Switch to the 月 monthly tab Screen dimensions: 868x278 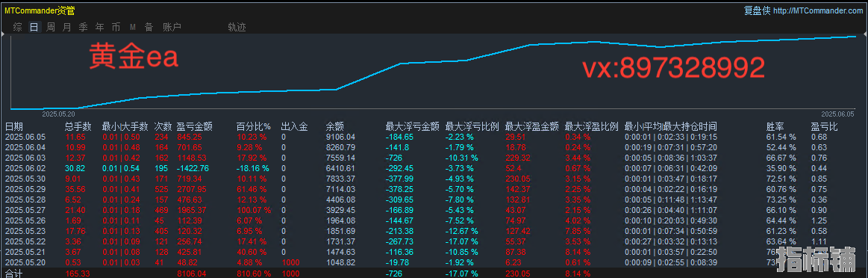(x=67, y=27)
